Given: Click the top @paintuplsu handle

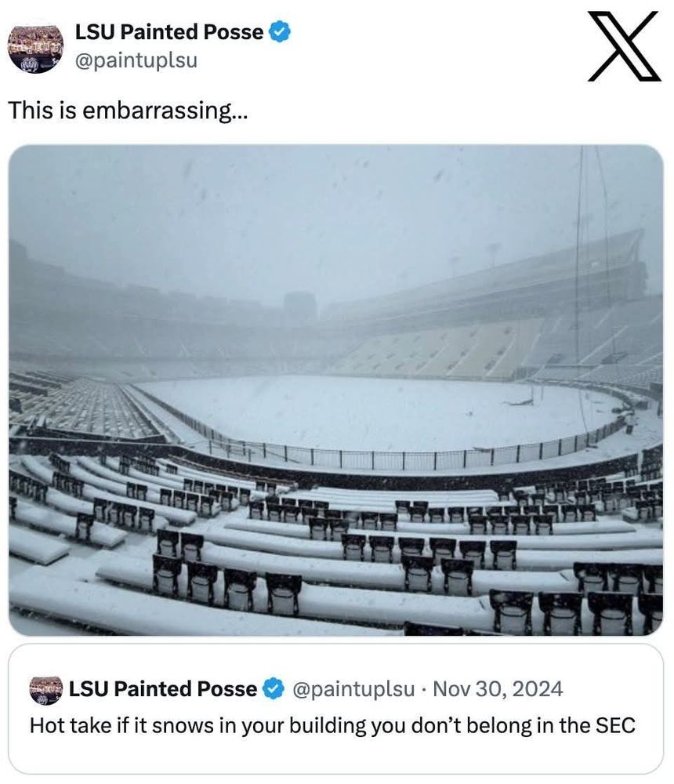Looking at the screenshot, I should click(136, 60).
